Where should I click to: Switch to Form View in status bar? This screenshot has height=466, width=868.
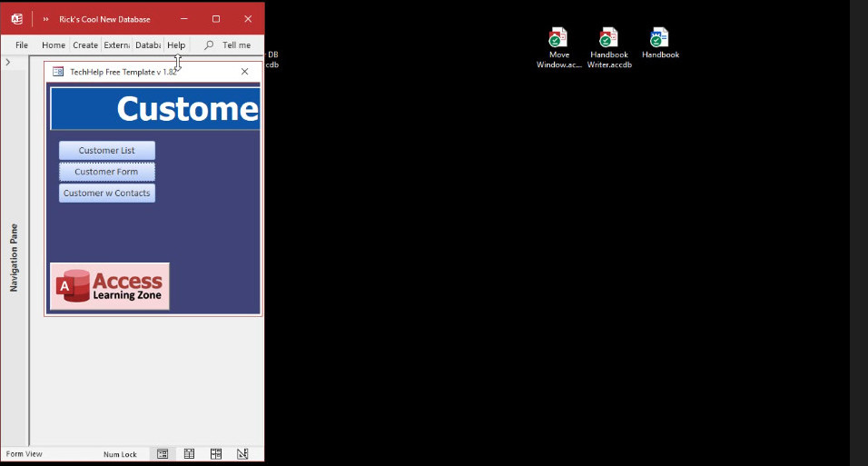(x=163, y=453)
